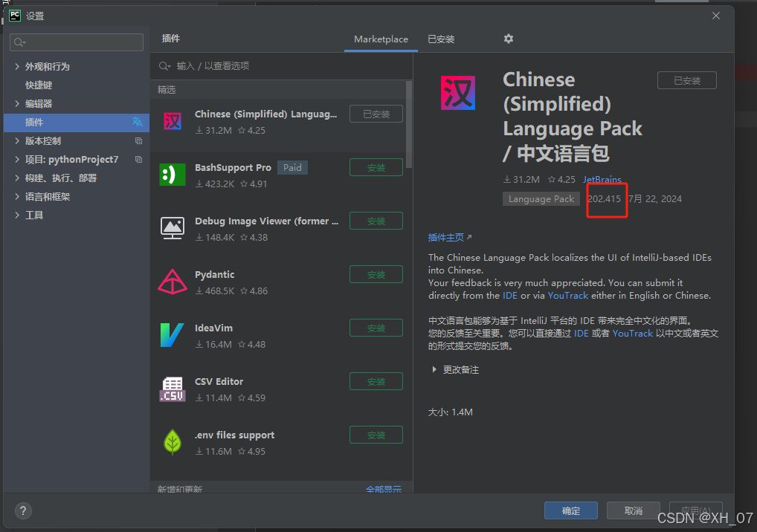Open the IDE link in Chinese description
The height and width of the screenshot is (532, 757).
581,334
